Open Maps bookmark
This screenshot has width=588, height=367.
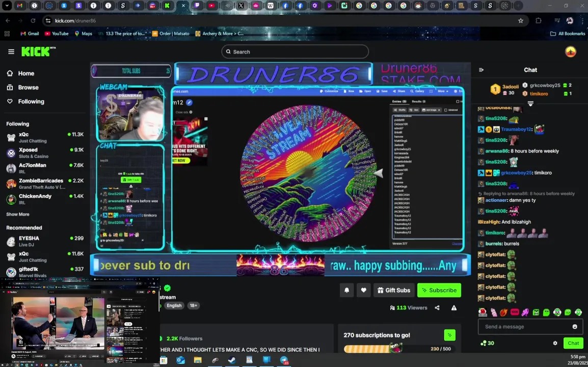click(x=83, y=34)
